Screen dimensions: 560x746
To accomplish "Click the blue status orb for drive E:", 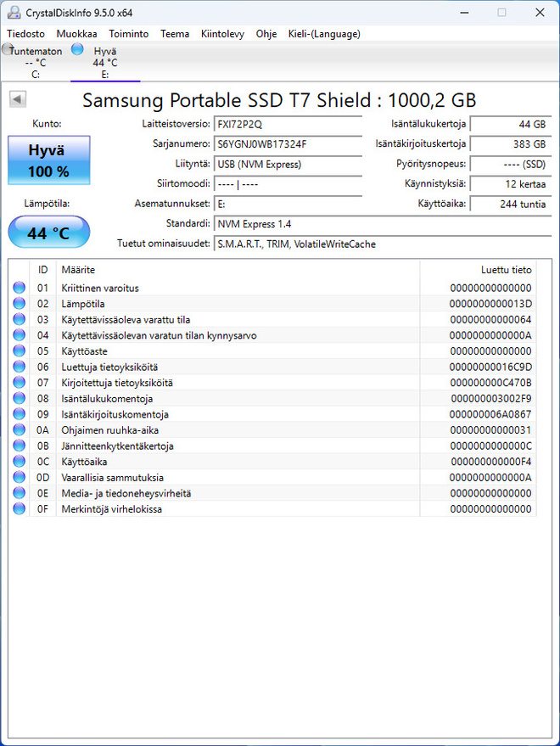I will [77, 49].
